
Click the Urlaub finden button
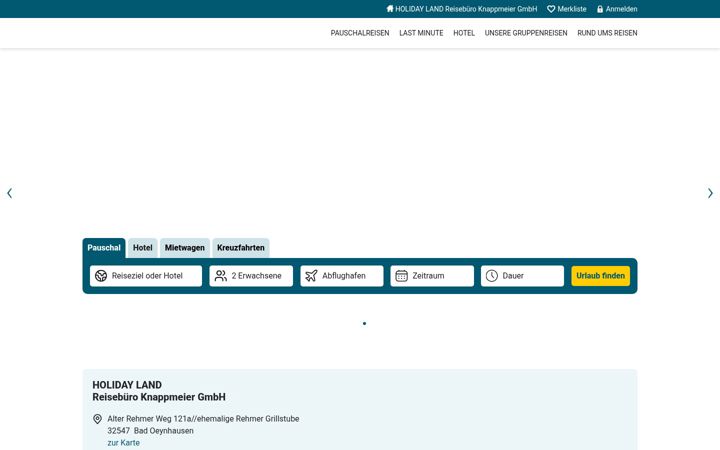coord(601,276)
